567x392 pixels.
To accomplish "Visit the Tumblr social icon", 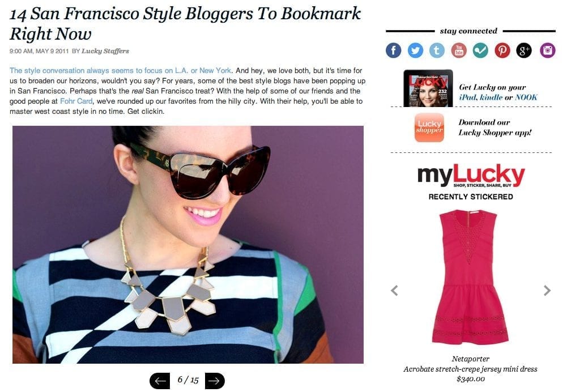I will coord(437,50).
